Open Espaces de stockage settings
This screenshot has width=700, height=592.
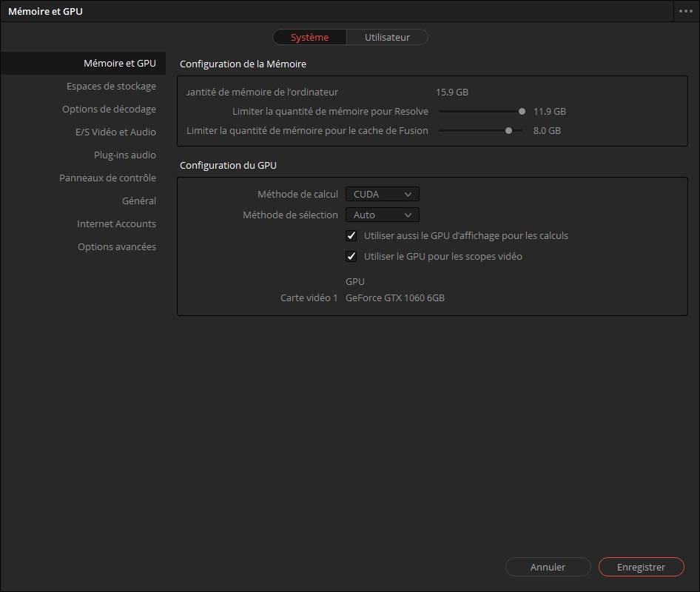click(x=111, y=87)
